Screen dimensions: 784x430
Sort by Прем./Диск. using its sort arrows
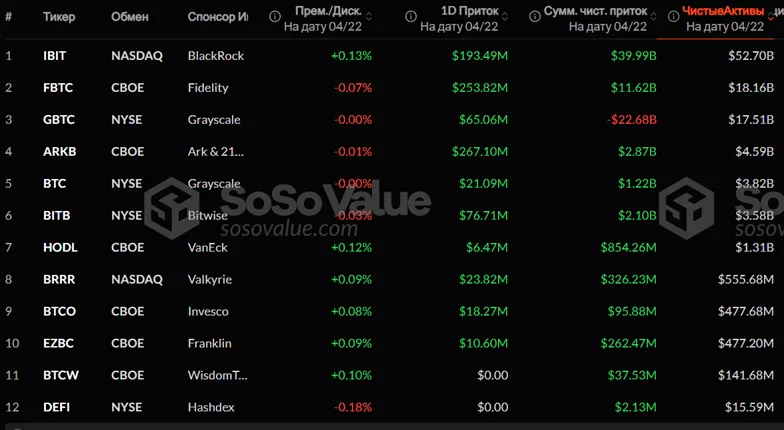pyautogui.click(x=369, y=17)
